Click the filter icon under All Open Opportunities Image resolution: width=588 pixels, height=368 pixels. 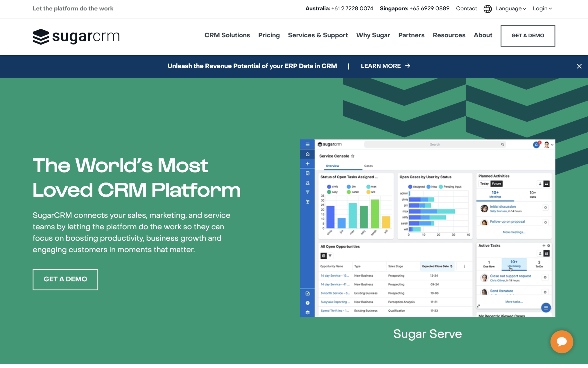330,256
